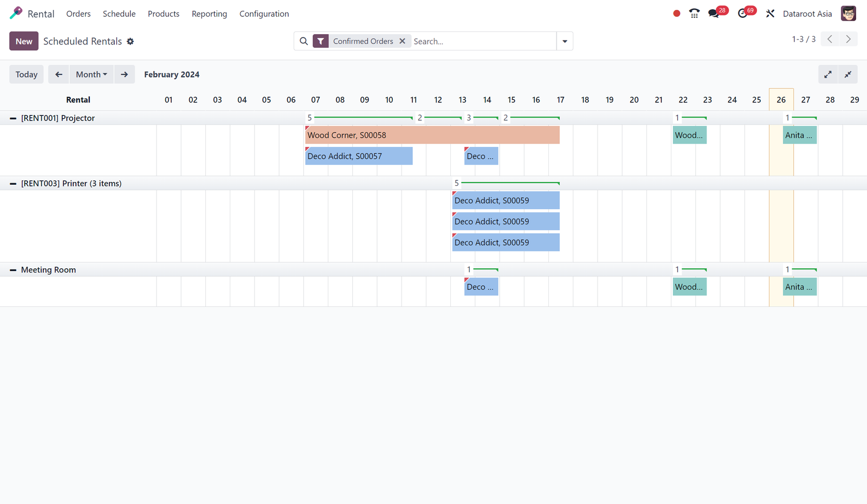
Task: Open the Orders menu
Action: coord(79,14)
